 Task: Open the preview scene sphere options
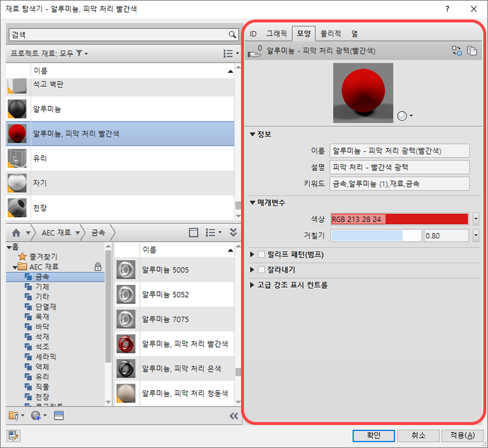click(x=405, y=116)
